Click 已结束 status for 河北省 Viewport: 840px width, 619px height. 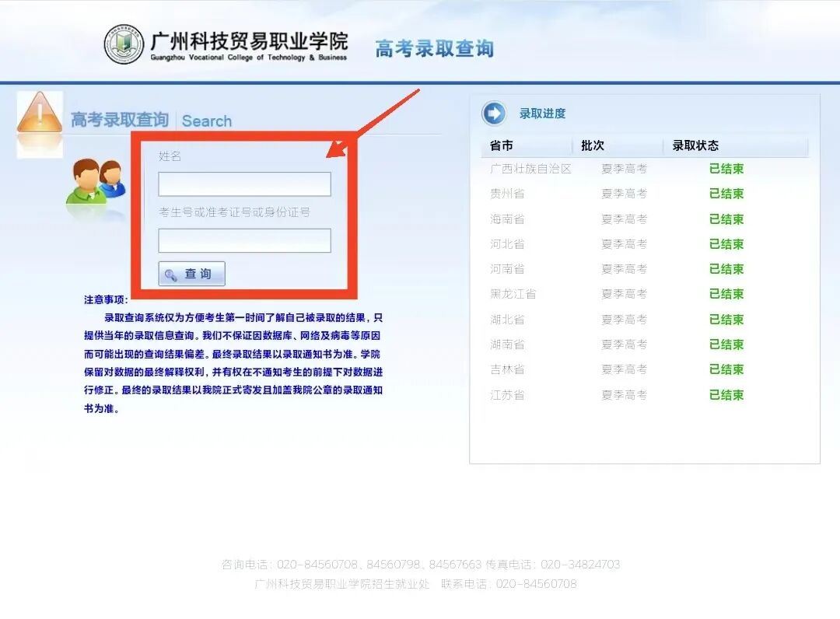pyautogui.click(x=726, y=244)
